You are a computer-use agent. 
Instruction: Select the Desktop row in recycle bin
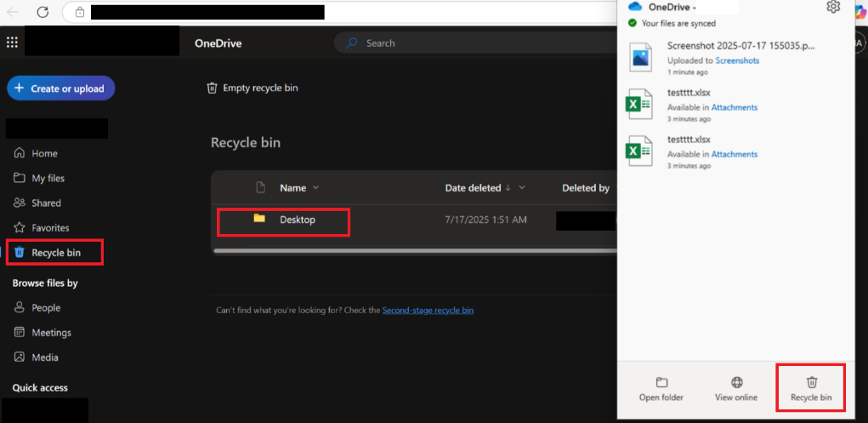pyautogui.click(x=414, y=220)
